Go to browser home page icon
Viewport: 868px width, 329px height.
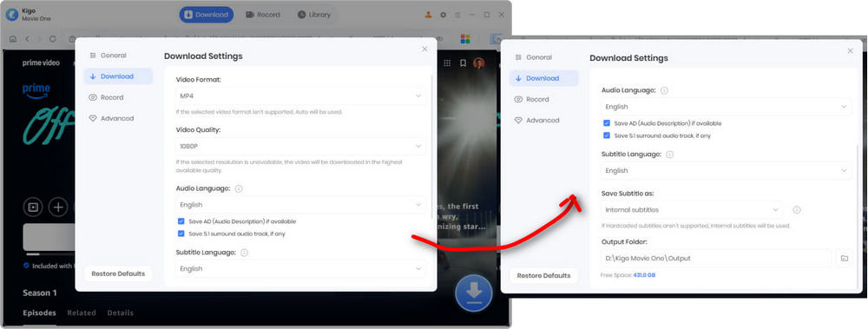13,39
